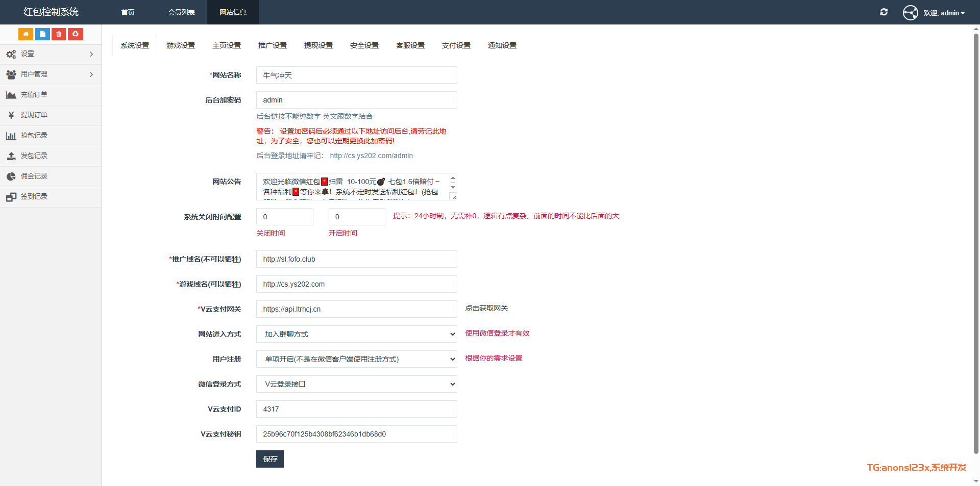Open the 微信登录方式 dropdown
This screenshot has width=980, height=486.
(356, 384)
